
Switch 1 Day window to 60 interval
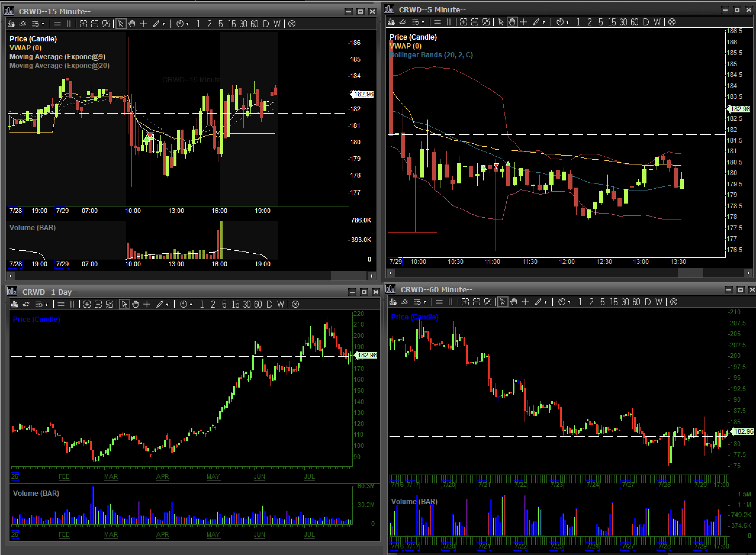coord(258,304)
